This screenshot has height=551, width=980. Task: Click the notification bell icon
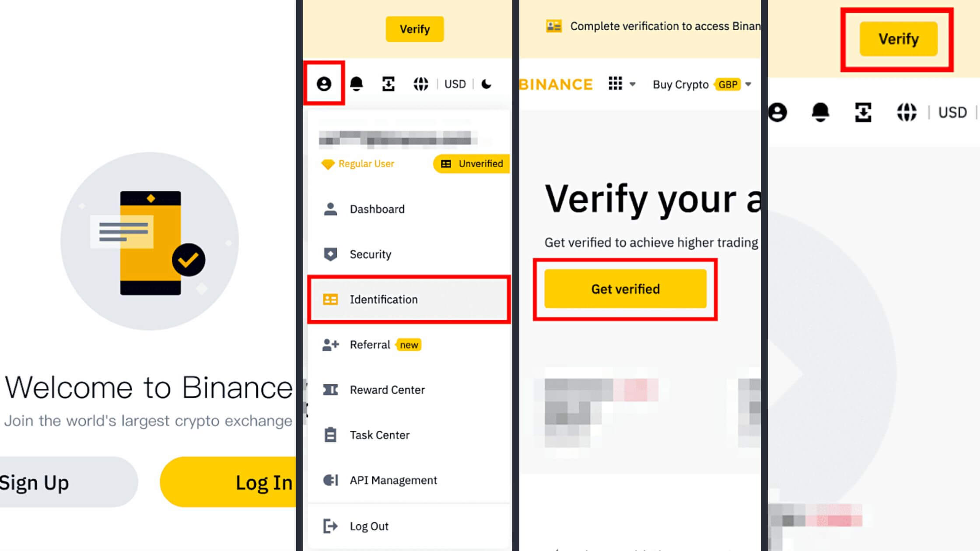click(x=357, y=84)
